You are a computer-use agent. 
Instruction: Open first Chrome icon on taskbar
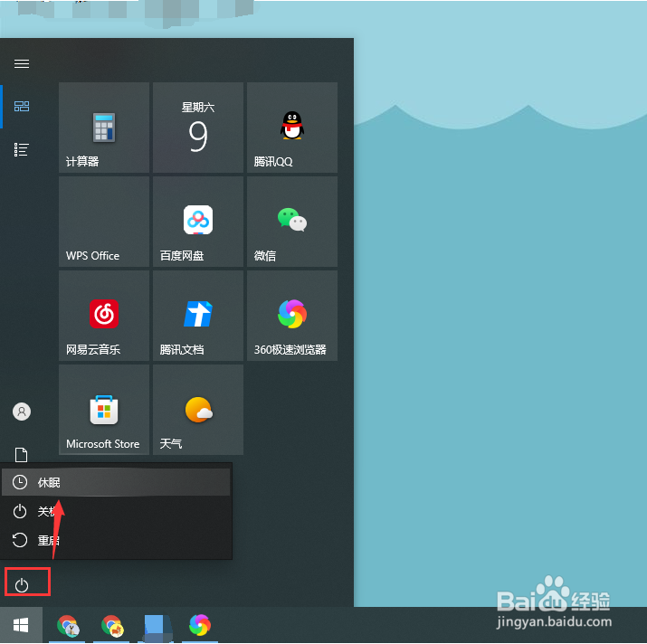[x=68, y=625]
